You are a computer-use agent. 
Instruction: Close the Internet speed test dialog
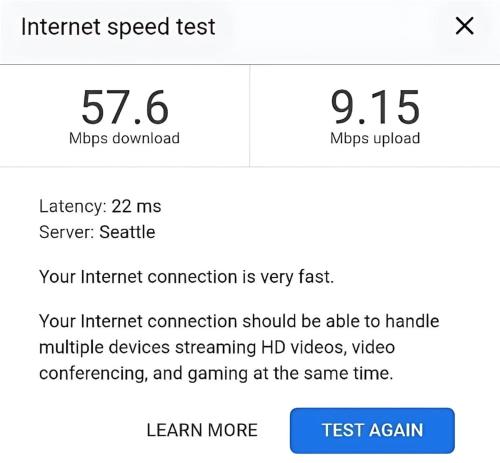(464, 26)
